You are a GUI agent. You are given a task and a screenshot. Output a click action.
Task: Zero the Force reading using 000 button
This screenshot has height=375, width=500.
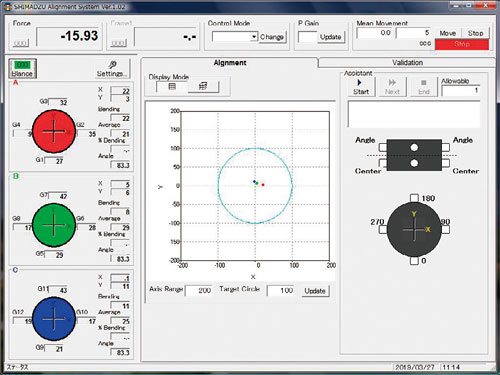pyautogui.click(x=21, y=43)
